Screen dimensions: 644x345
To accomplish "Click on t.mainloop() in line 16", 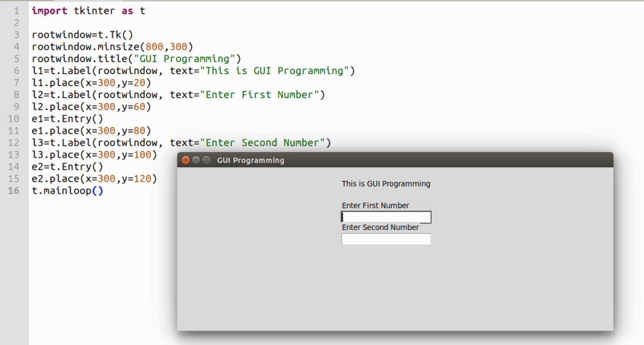I will coord(67,191).
